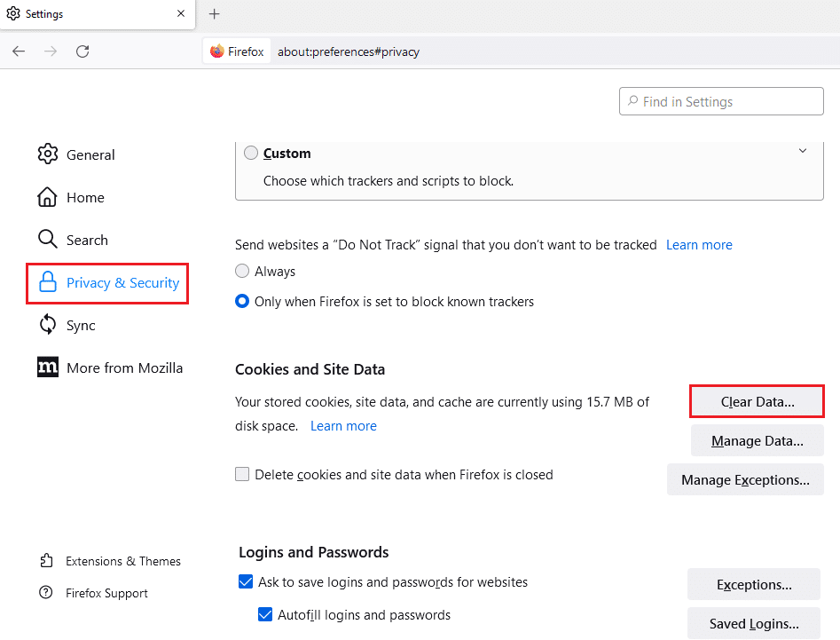Open Learn more link for cookies data
Image resolution: width=840 pixels, height=640 pixels.
[x=343, y=426]
